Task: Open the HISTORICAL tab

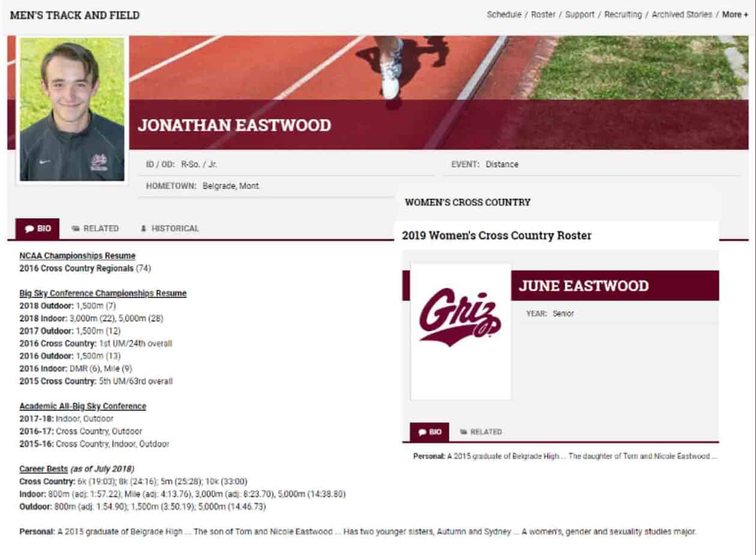Action: pyautogui.click(x=169, y=228)
